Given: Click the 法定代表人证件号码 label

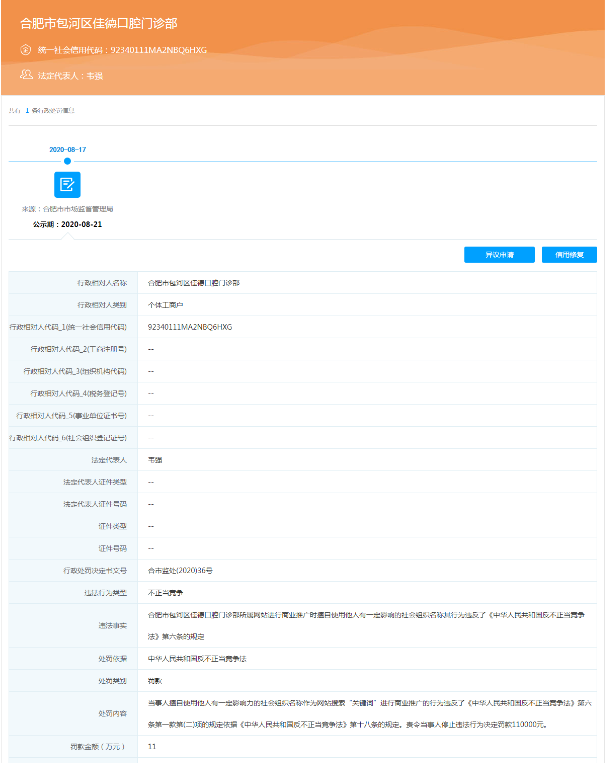Looking at the screenshot, I should click(95, 504).
